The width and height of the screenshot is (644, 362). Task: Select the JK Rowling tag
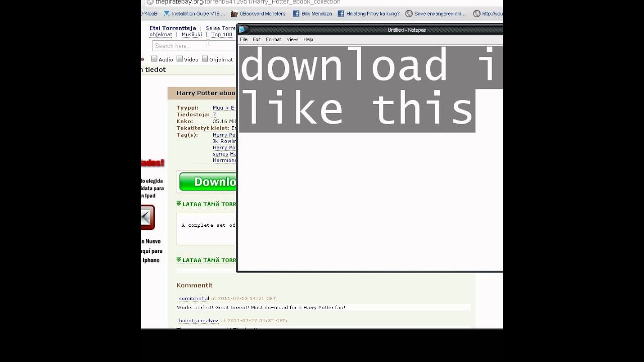[x=224, y=141]
